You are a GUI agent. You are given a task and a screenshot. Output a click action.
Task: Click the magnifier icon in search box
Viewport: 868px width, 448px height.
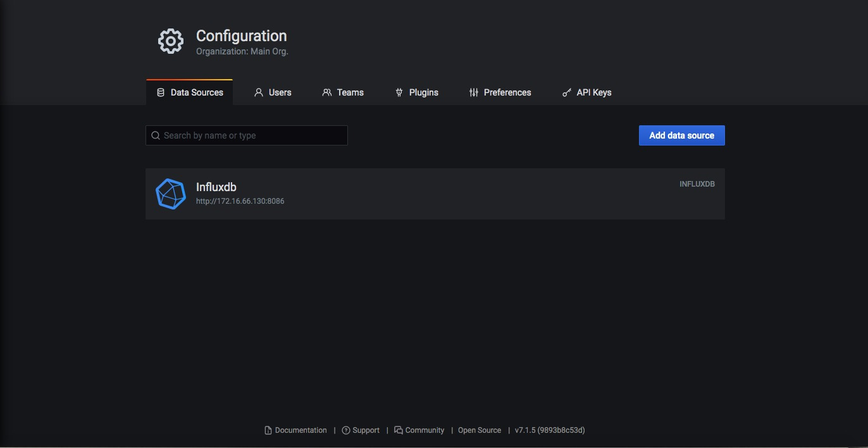point(156,135)
